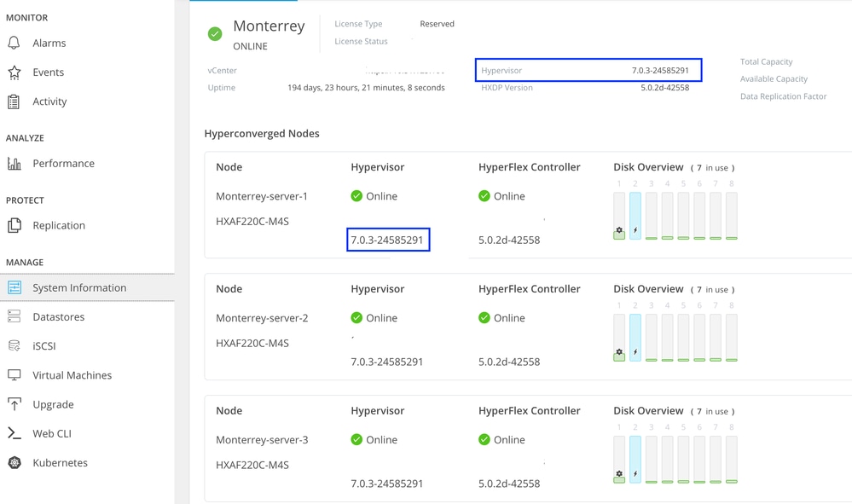The height and width of the screenshot is (504, 852).
Task: Open the Alarms page
Action: [x=49, y=43]
